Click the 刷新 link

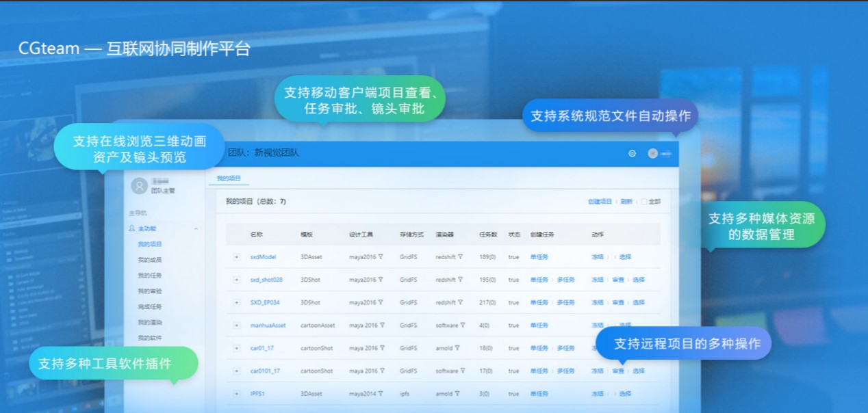point(626,202)
